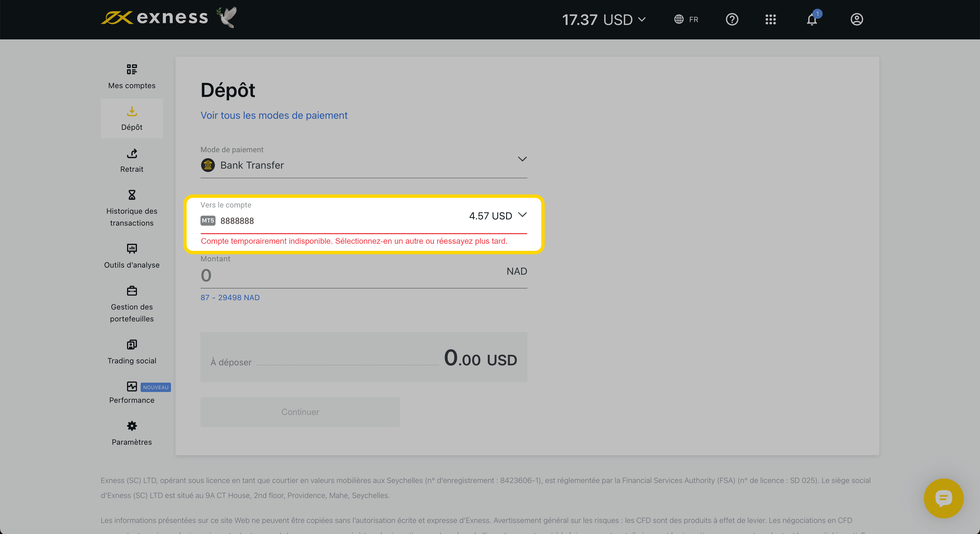980x534 pixels.
Task: Expand the Mode de paiement dropdown
Action: pyautogui.click(x=522, y=159)
